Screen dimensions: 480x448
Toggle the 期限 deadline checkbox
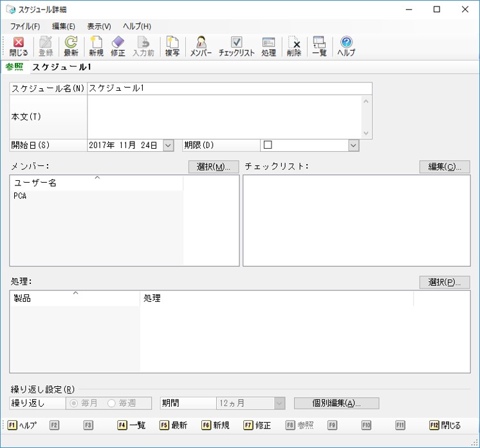pos(268,145)
